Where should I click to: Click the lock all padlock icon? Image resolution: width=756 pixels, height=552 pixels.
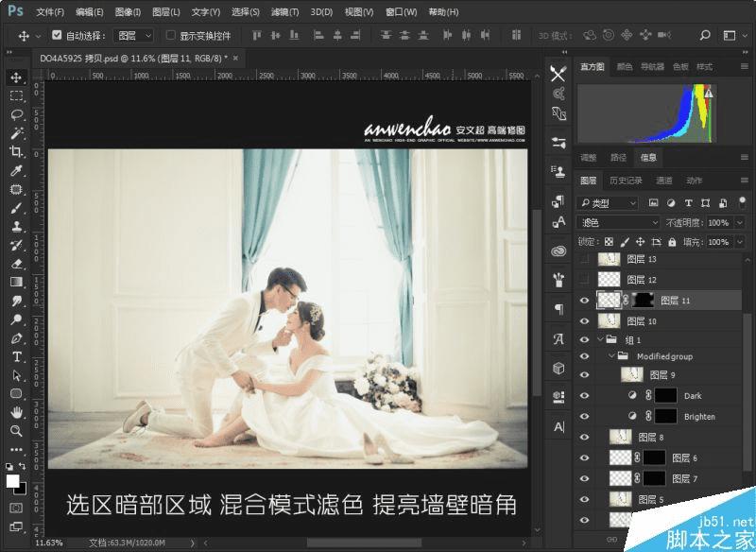coord(672,242)
